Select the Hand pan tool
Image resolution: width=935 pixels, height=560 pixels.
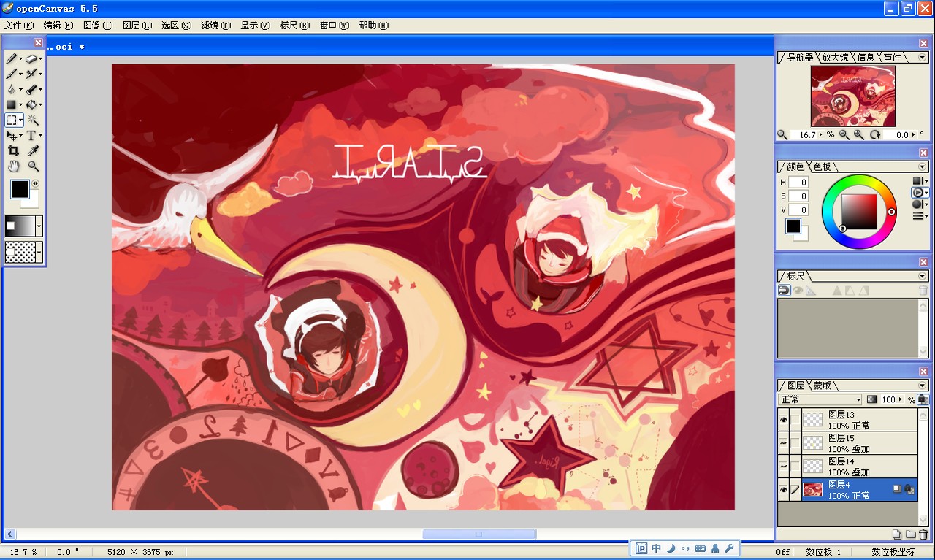coord(13,166)
